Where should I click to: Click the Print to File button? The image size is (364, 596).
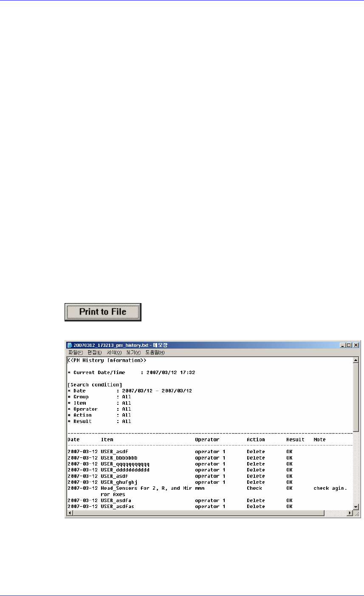click(x=102, y=312)
